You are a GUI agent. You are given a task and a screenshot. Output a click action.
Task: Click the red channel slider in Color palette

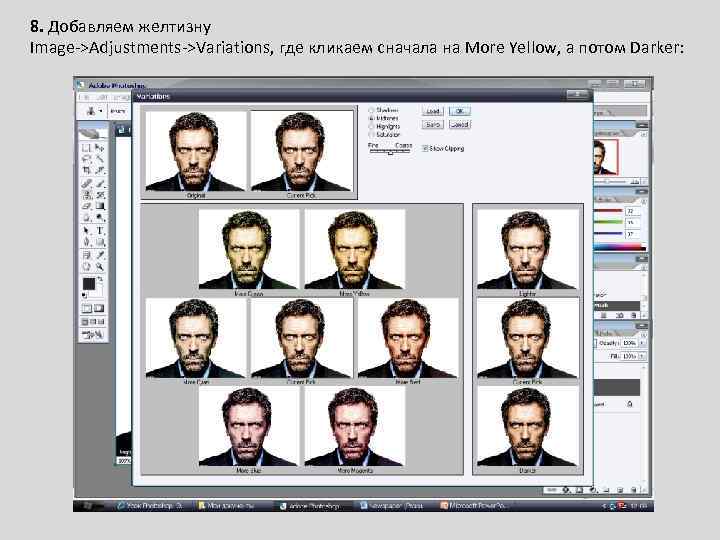(609, 211)
